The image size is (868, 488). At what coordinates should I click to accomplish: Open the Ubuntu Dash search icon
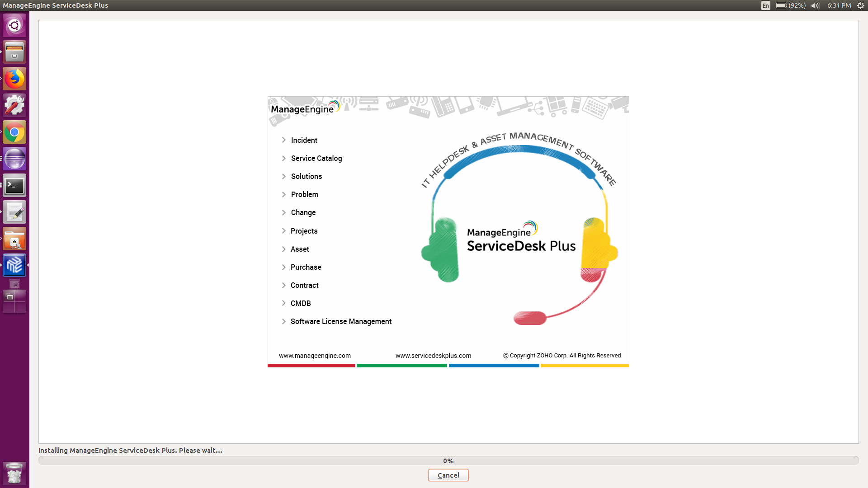(14, 25)
